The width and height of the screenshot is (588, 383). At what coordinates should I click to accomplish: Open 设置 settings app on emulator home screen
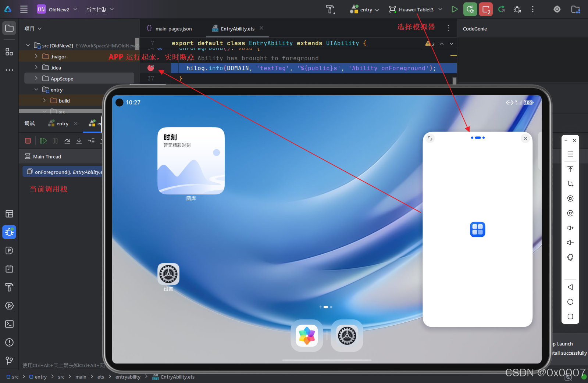point(168,274)
